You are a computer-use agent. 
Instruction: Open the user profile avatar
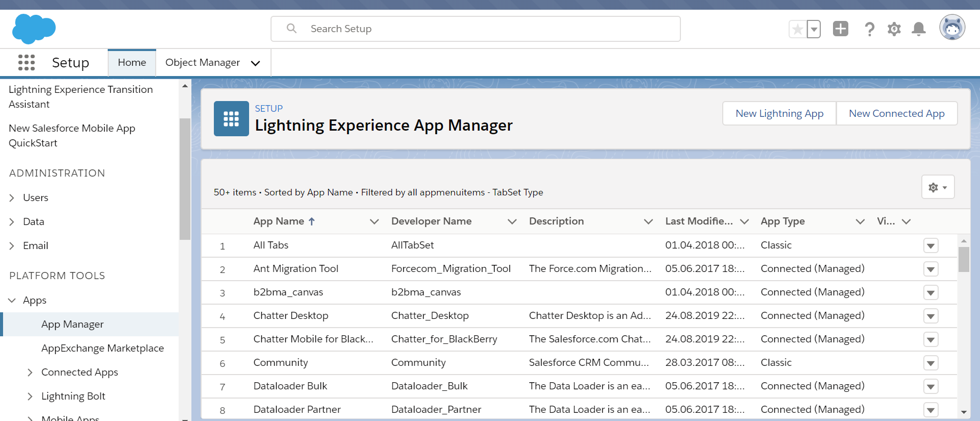(x=952, y=28)
